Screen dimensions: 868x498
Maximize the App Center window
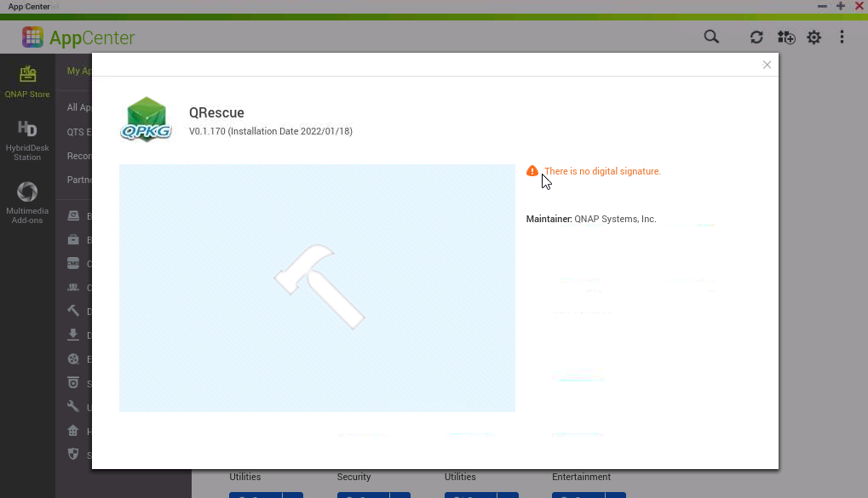(841, 6)
